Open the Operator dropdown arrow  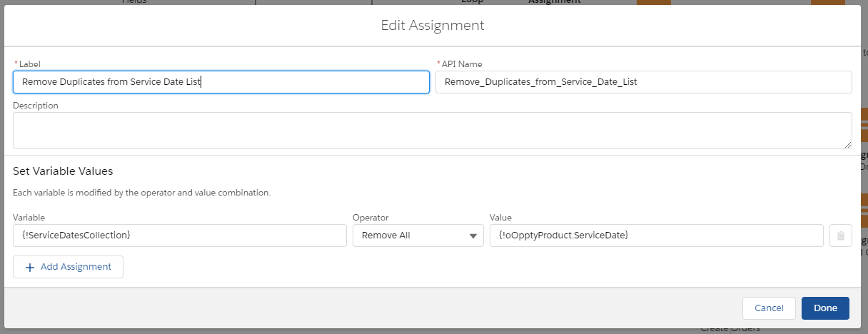(x=473, y=236)
